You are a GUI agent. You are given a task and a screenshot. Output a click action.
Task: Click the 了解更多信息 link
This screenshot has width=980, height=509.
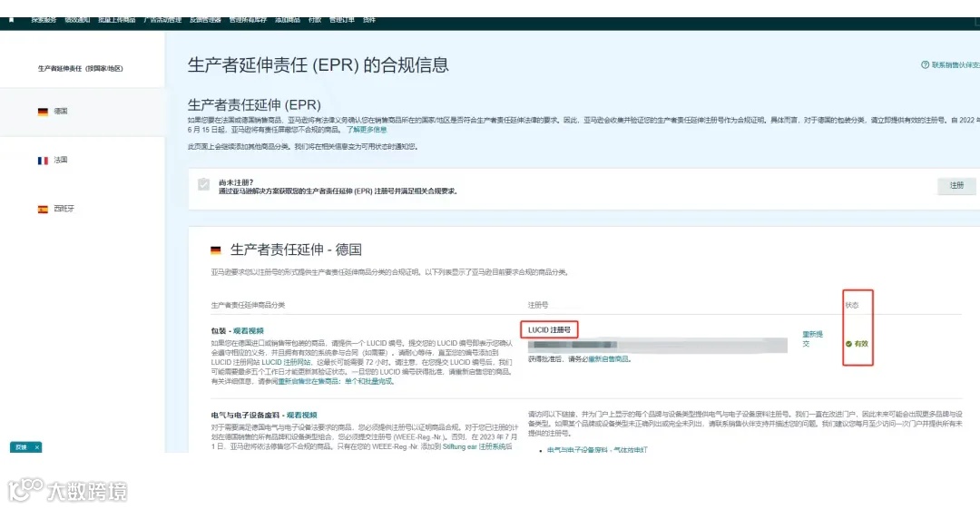[367, 130]
